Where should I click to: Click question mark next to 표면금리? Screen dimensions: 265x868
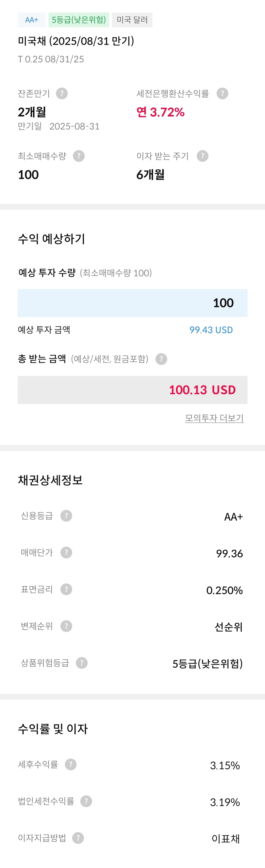pyautogui.click(x=66, y=589)
